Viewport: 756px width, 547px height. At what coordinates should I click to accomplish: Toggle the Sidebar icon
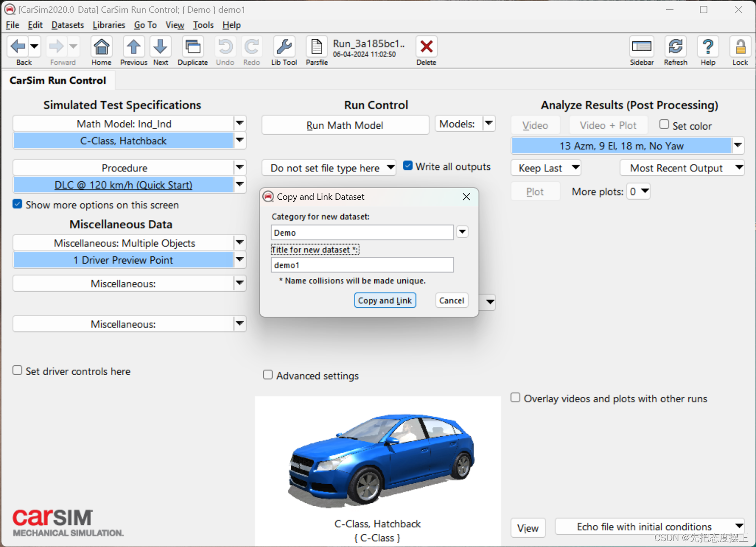(642, 47)
